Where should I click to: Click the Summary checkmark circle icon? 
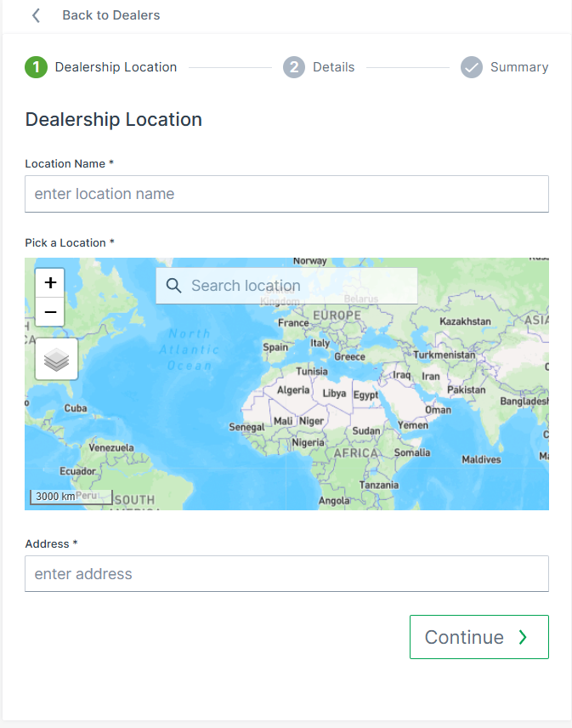[x=472, y=67]
